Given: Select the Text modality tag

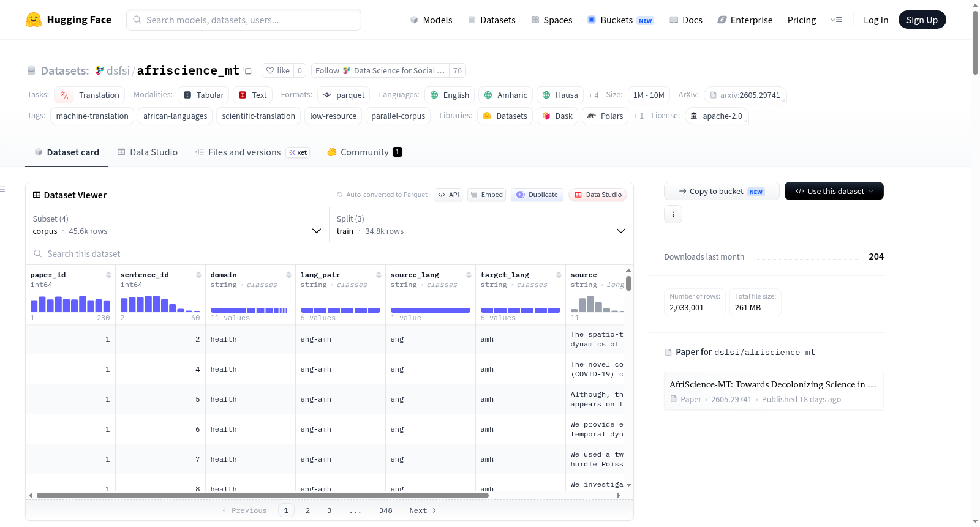Looking at the screenshot, I should (253, 95).
